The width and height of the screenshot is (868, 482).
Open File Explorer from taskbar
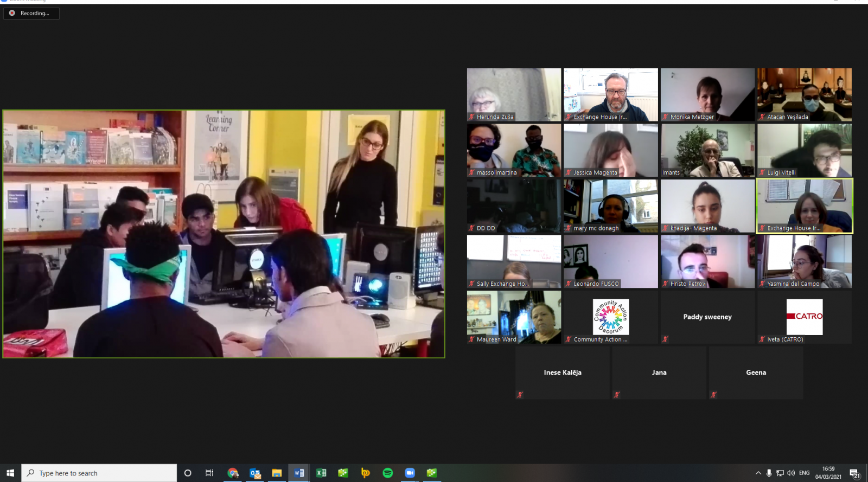coord(277,473)
